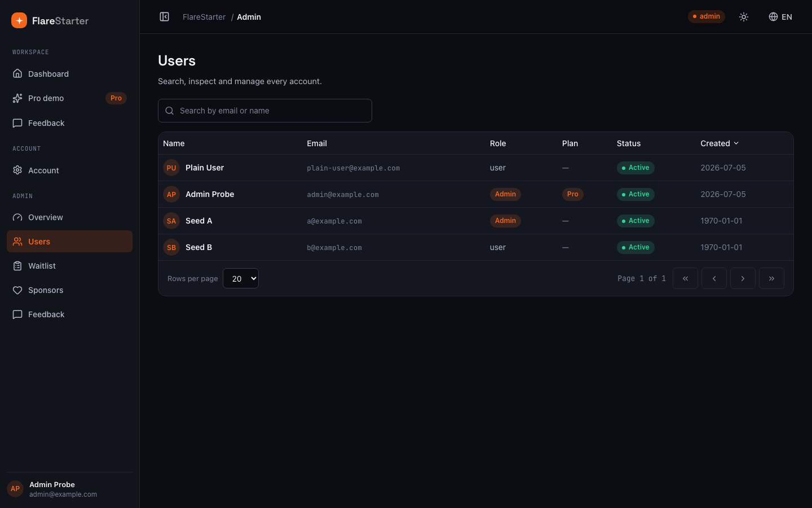Click the Admin role badge for Seed A
This screenshot has height=508, width=812.
[x=505, y=221]
